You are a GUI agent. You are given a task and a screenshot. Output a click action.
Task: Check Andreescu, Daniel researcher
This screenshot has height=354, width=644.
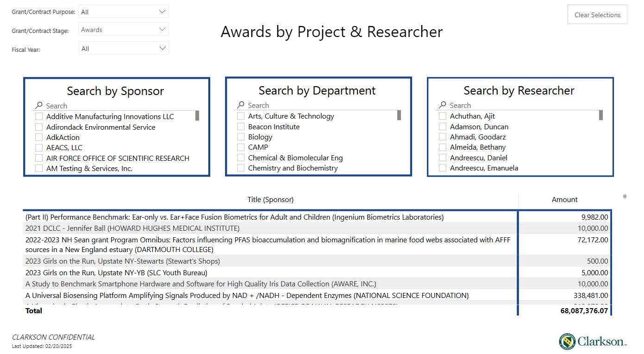click(443, 158)
